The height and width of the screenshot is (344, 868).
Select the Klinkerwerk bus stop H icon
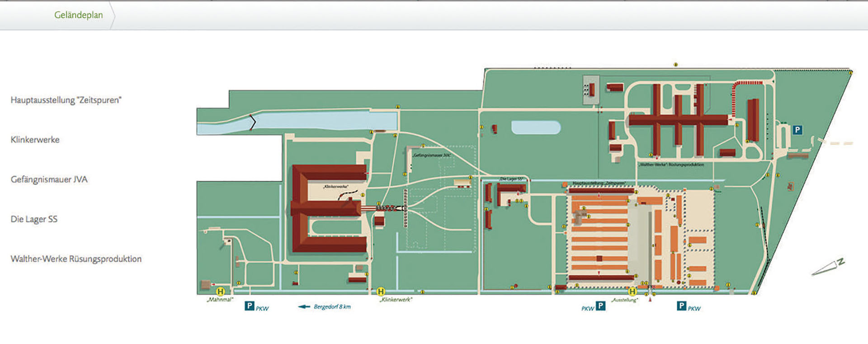click(x=381, y=291)
